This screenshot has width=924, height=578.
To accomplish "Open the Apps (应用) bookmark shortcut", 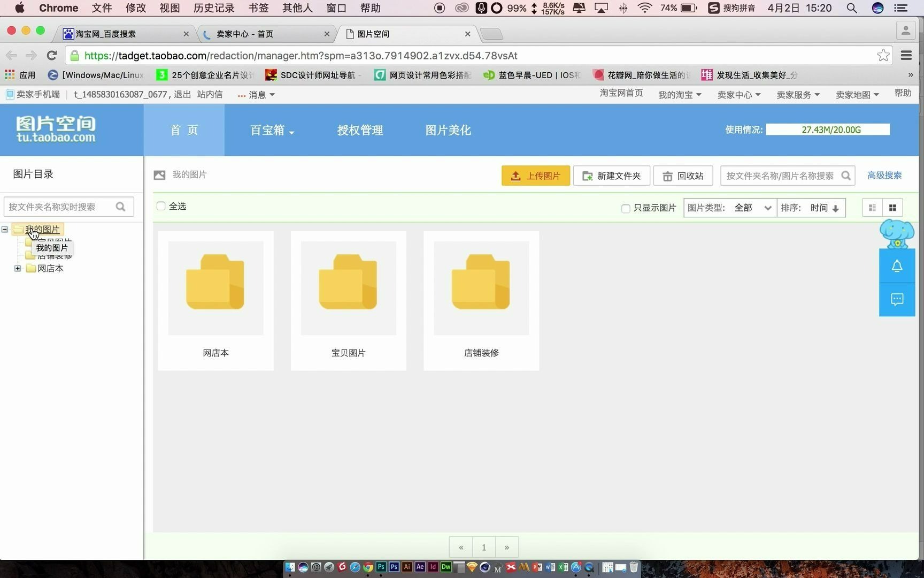I will pyautogui.click(x=20, y=75).
